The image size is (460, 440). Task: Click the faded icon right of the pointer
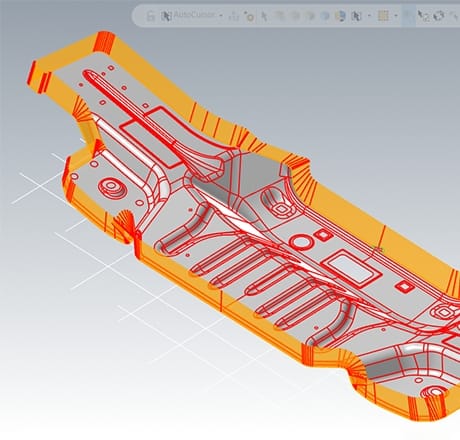tap(279, 16)
